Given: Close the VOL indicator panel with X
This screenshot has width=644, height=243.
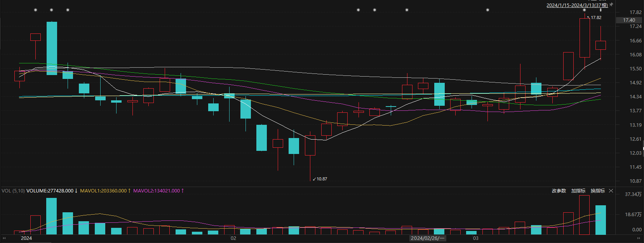Looking at the screenshot, I should click(611, 191).
